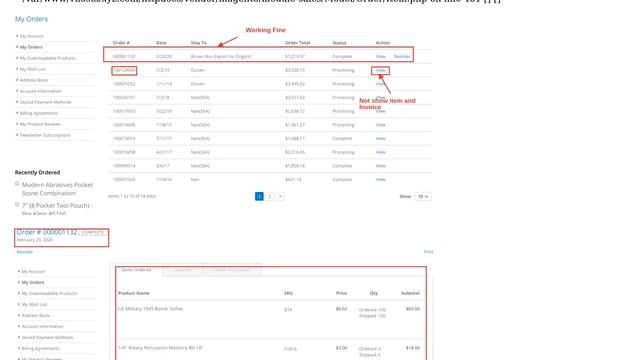Go to the next orders page arrow
Screen dimensions: 640x360
point(280,196)
